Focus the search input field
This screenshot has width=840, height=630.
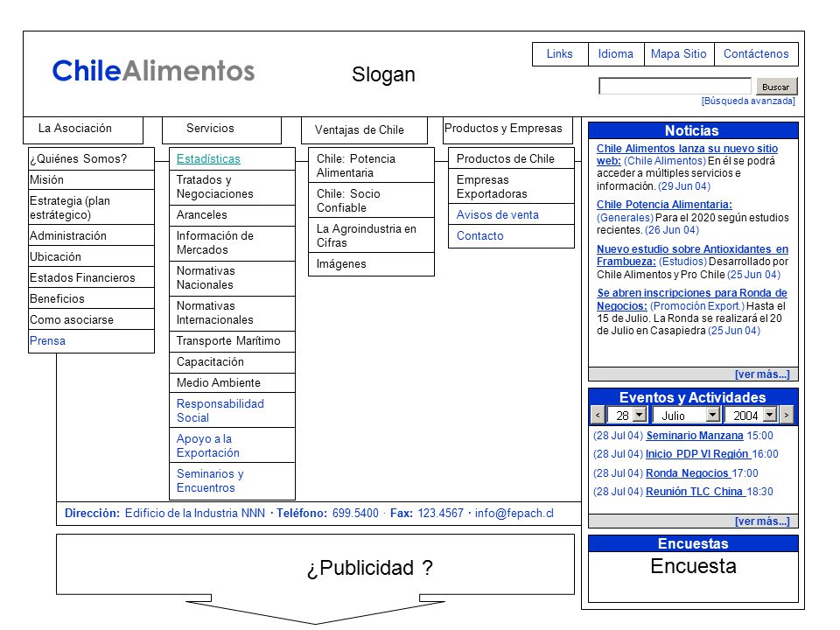(675, 87)
